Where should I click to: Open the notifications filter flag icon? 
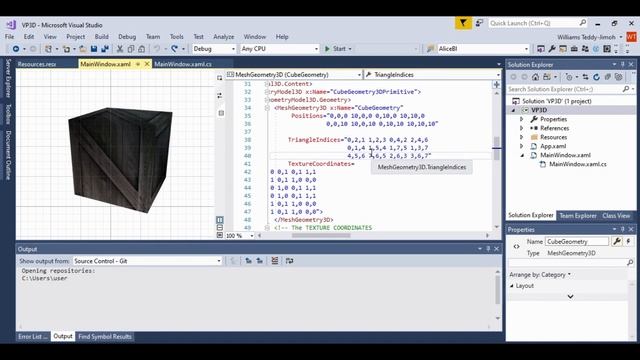click(463, 23)
